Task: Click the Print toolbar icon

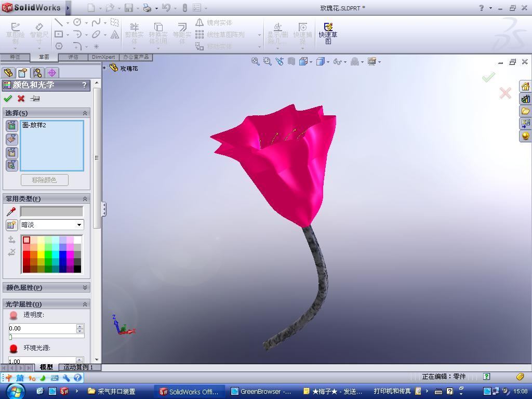Action: point(147,8)
